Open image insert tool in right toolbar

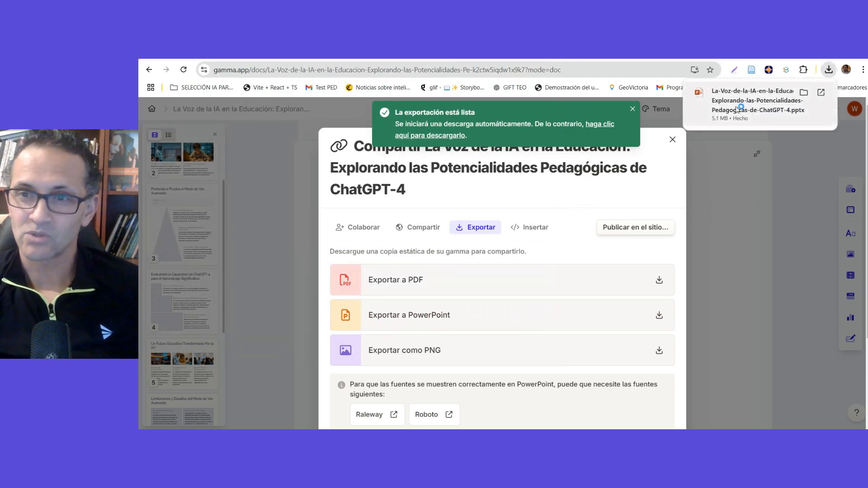coord(850,254)
